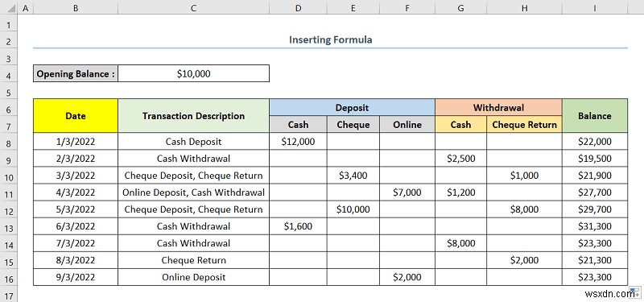Select the $21,900 balance cell

[595, 176]
